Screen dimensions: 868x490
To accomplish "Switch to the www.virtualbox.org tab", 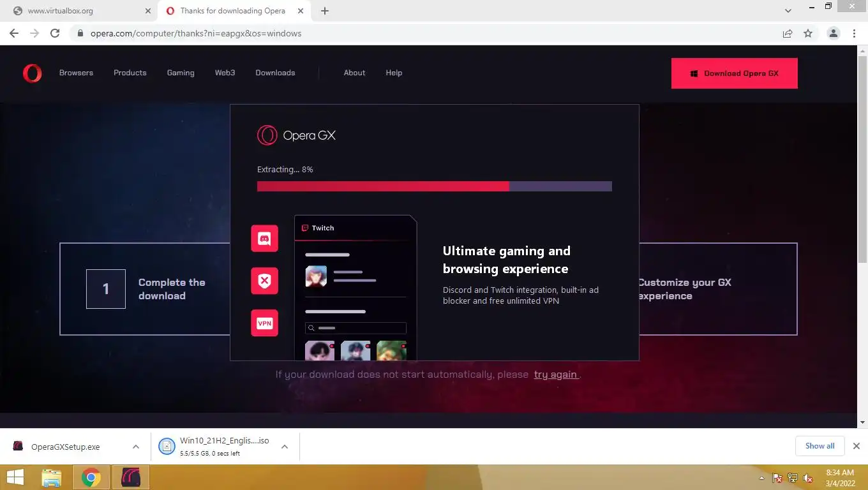I will coord(79,11).
